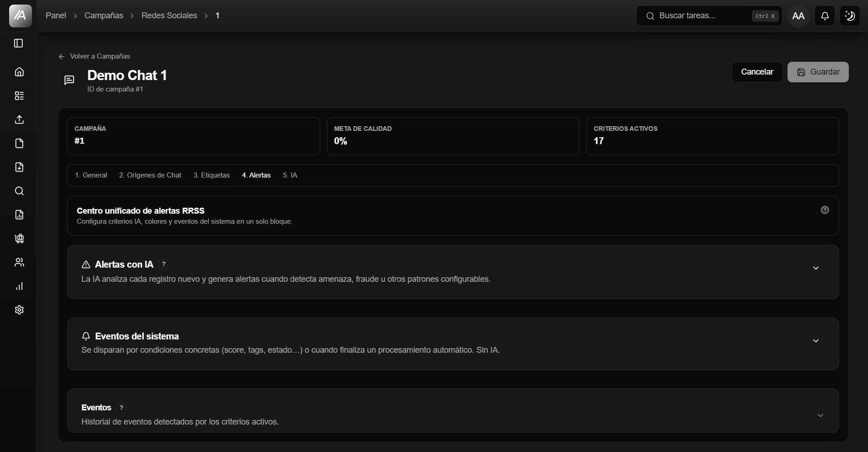Click the AA user avatar

tap(798, 16)
